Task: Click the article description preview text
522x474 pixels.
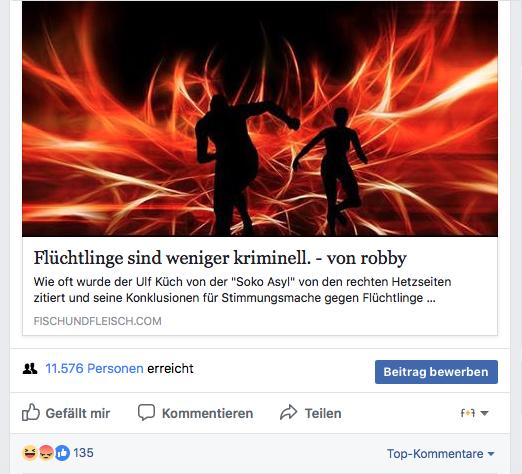Action: (242, 290)
